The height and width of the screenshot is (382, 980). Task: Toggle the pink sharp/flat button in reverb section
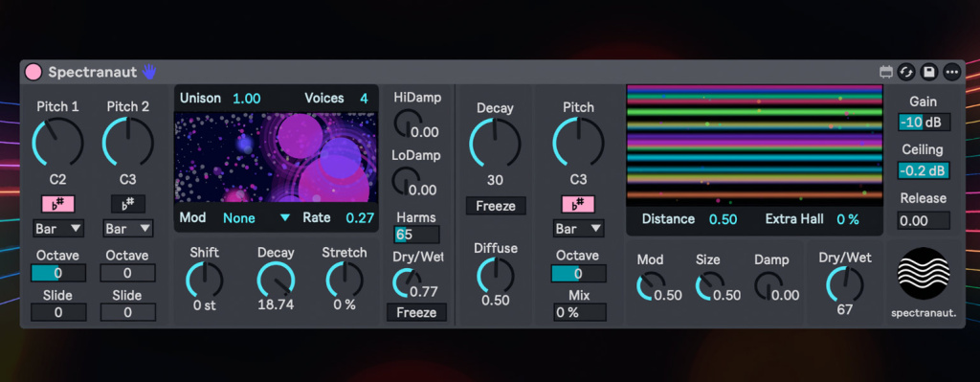(578, 204)
